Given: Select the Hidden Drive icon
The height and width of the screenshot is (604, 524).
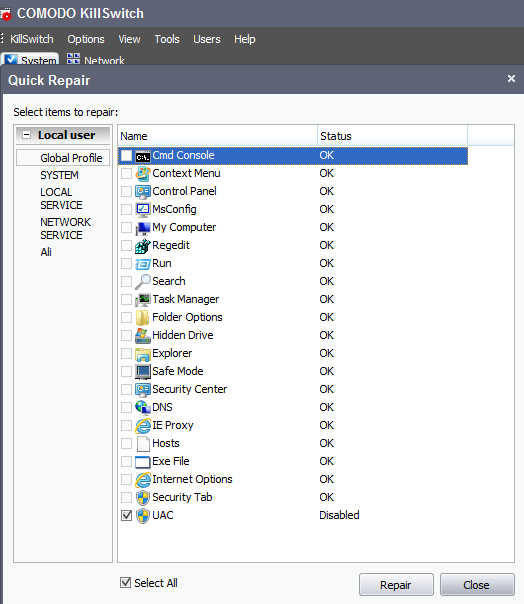Looking at the screenshot, I should (143, 336).
